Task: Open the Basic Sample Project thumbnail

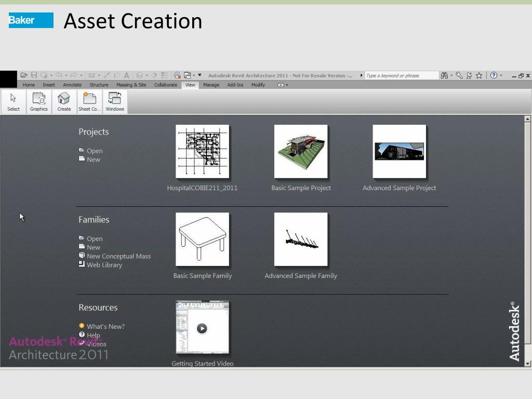Action: (301, 151)
